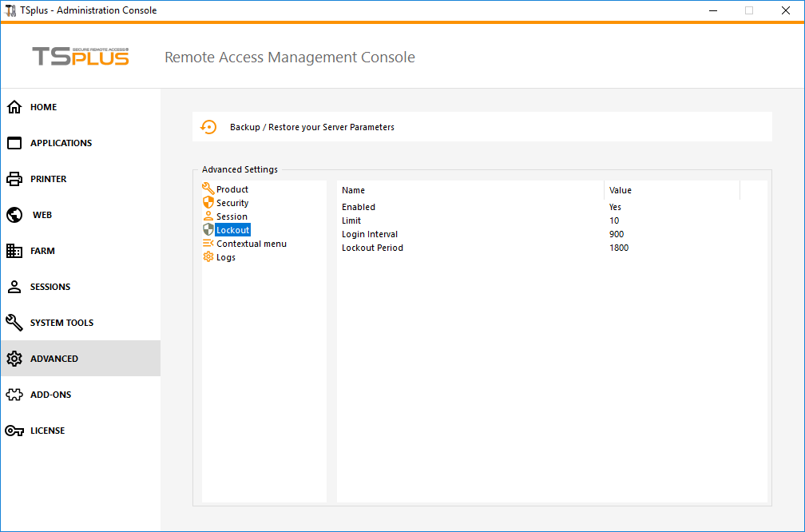Select Product in Advanced Settings tree

pos(232,189)
